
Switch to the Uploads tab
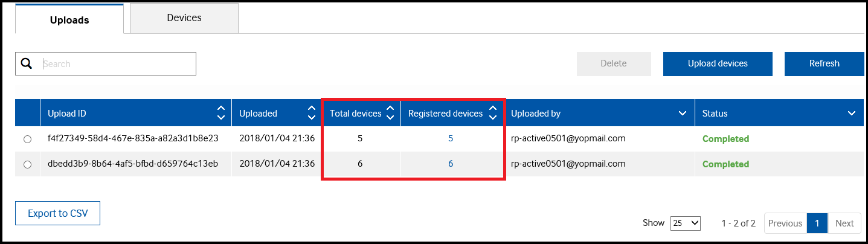point(69,19)
